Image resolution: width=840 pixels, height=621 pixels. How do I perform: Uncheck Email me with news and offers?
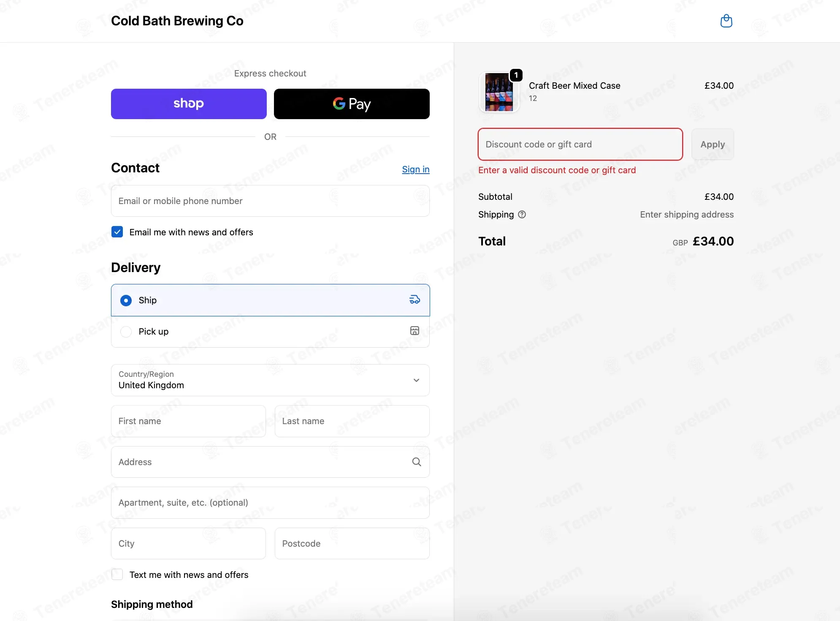tap(117, 232)
